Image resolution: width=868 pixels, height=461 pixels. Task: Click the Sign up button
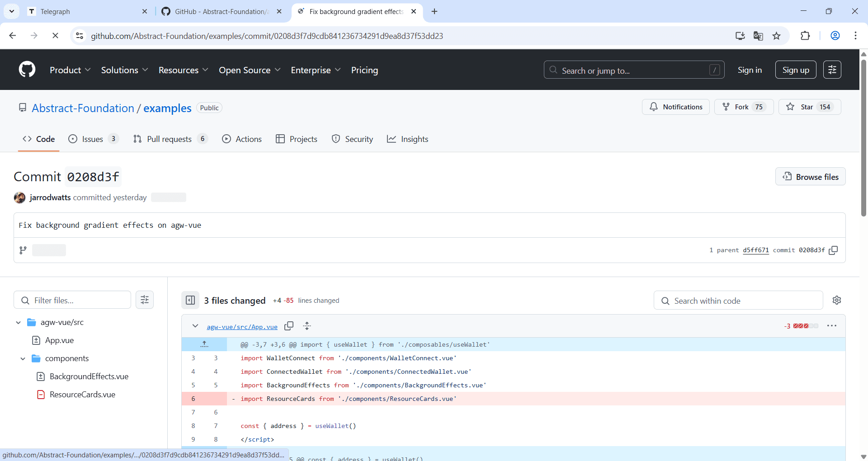click(796, 70)
